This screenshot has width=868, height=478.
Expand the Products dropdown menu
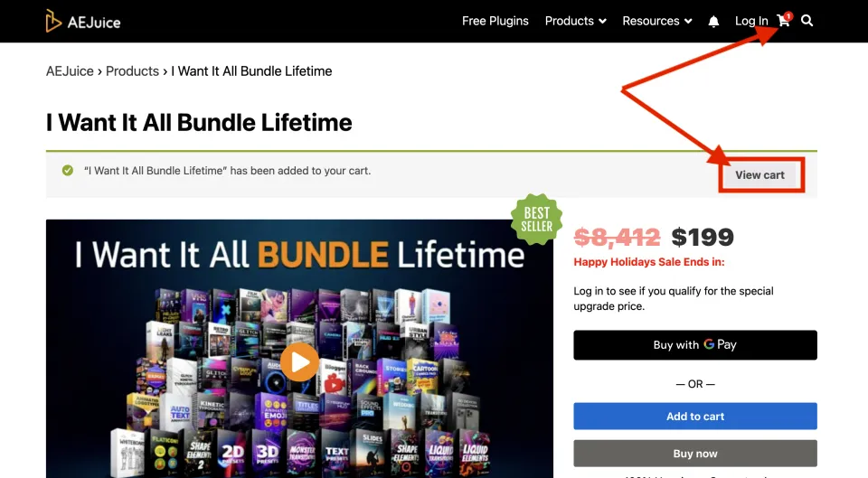pyautogui.click(x=575, y=21)
